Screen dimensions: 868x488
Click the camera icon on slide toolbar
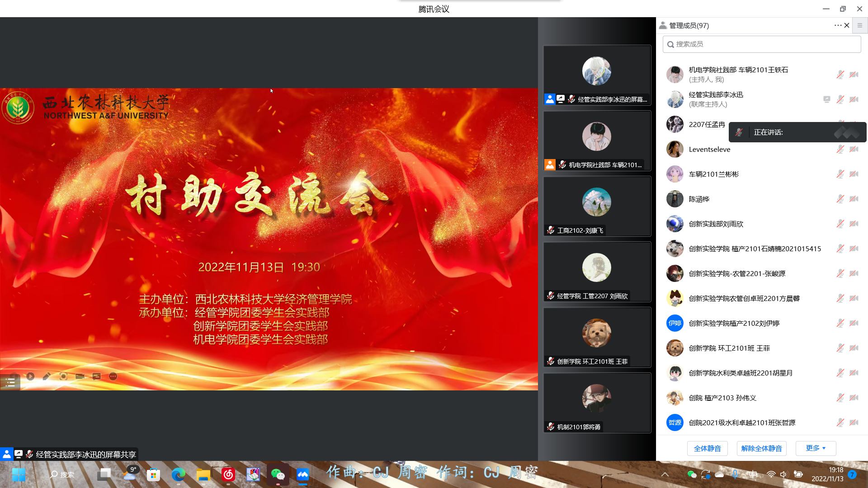[80, 376]
